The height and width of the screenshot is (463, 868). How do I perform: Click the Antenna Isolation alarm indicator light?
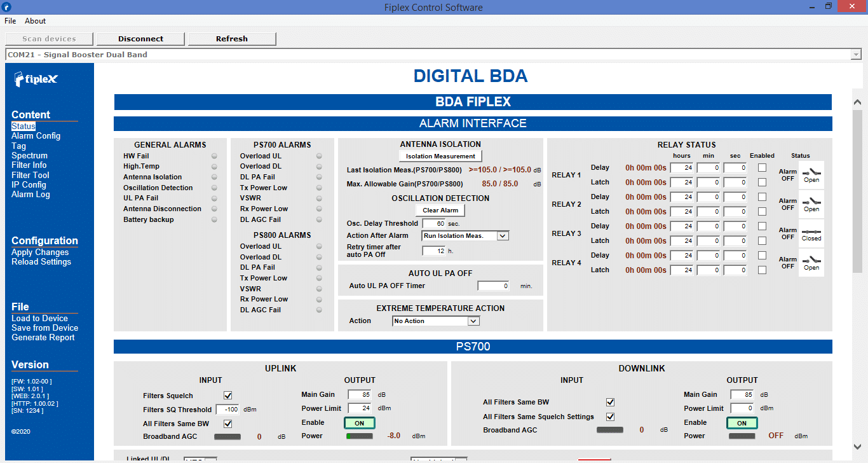[x=214, y=177]
